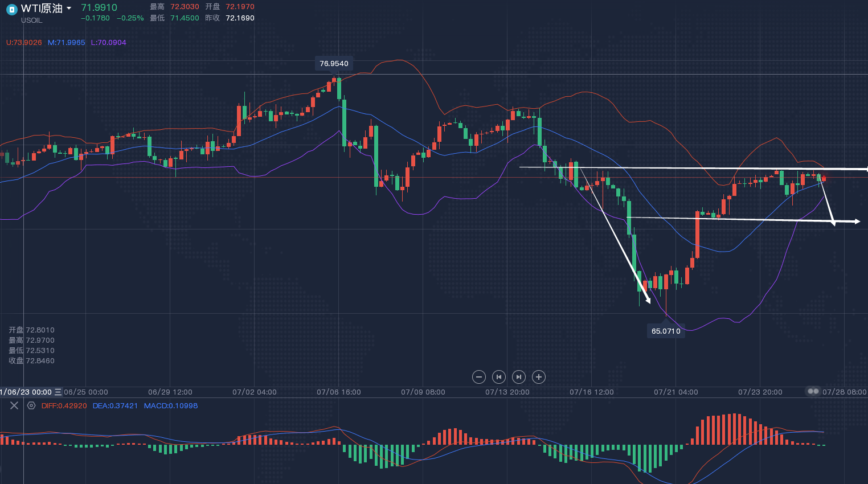868x484 pixels.
Task: Select the Bollinger lower band L:70.0904 value
Action: point(109,43)
